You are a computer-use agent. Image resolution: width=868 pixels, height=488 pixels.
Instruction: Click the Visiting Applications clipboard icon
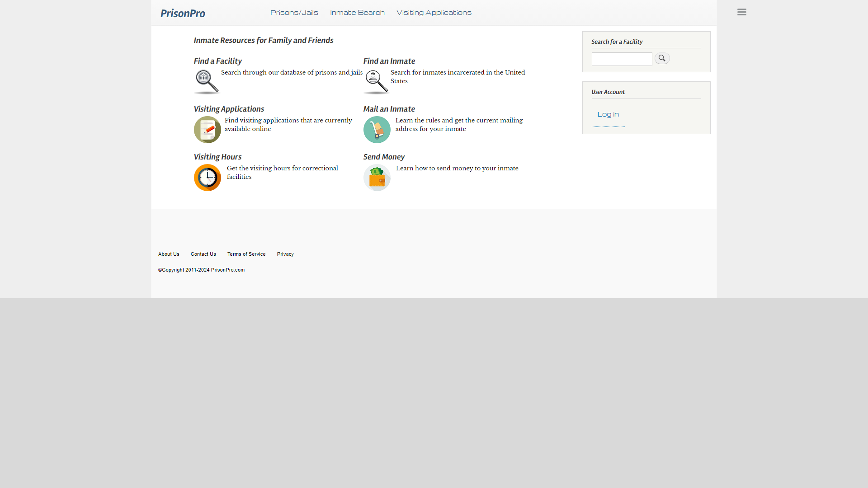(x=208, y=130)
